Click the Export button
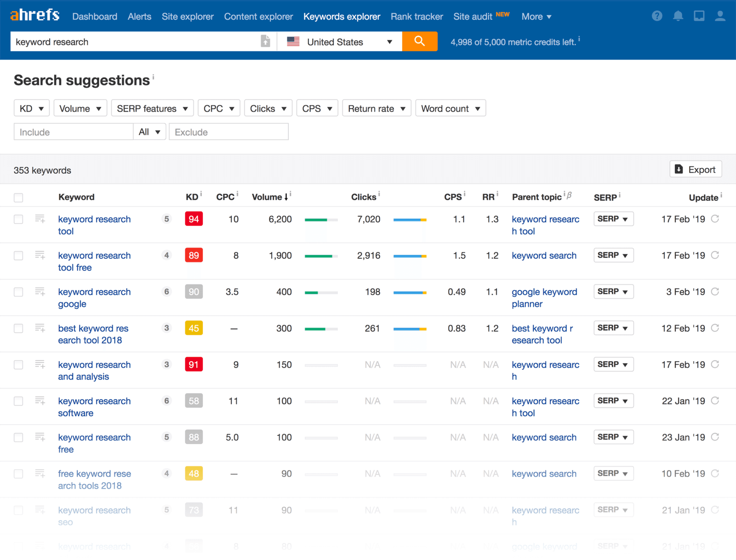 [696, 169]
